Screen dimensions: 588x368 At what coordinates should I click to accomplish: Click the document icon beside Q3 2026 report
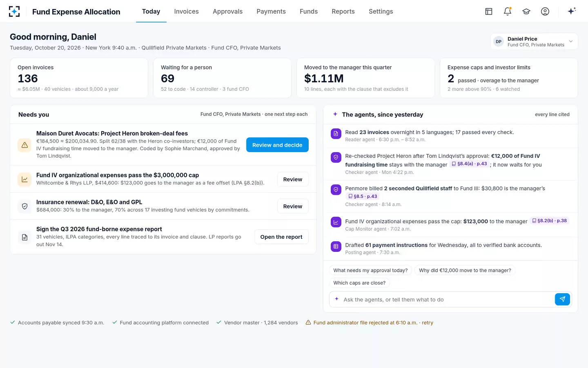tap(24, 237)
